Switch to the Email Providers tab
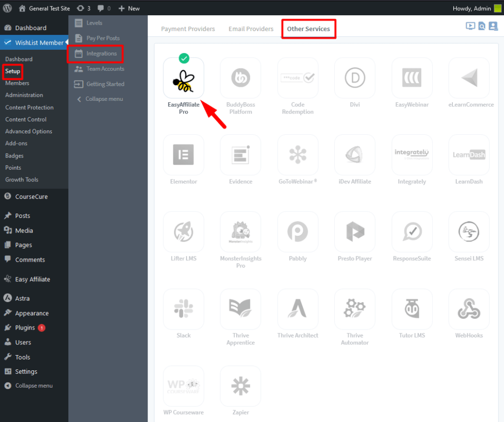The height and width of the screenshot is (422, 504). tap(251, 29)
